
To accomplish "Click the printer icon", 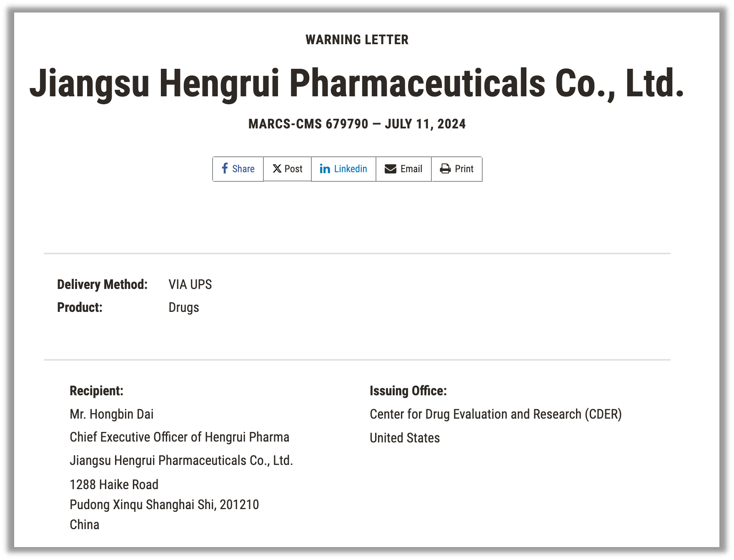I will click(445, 169).
